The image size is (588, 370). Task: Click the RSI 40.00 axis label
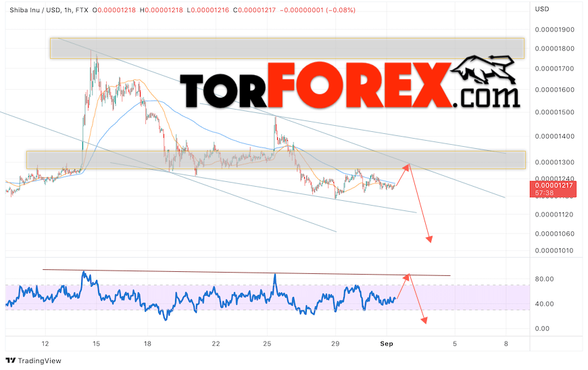tap(544, 304)
